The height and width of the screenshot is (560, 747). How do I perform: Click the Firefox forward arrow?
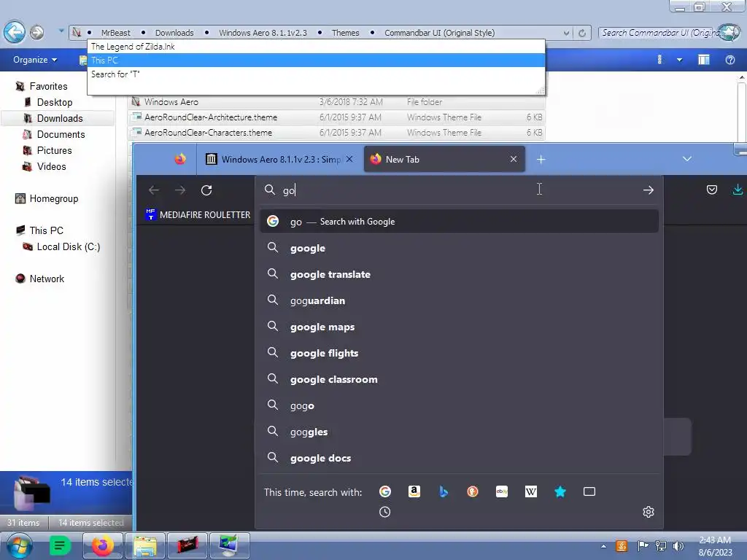coord(180,190)
